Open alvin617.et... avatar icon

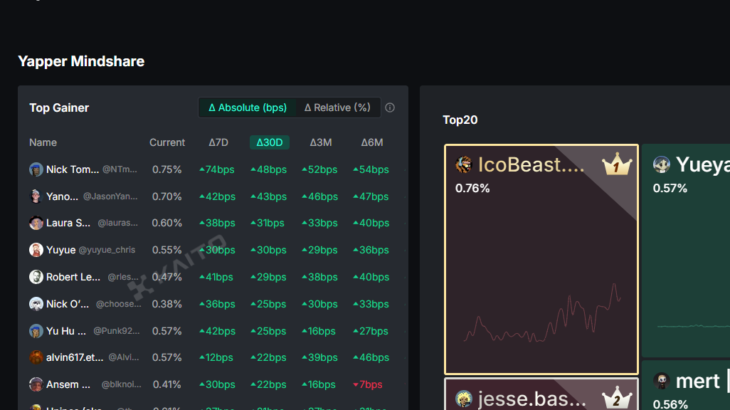[x=36, y=357]
